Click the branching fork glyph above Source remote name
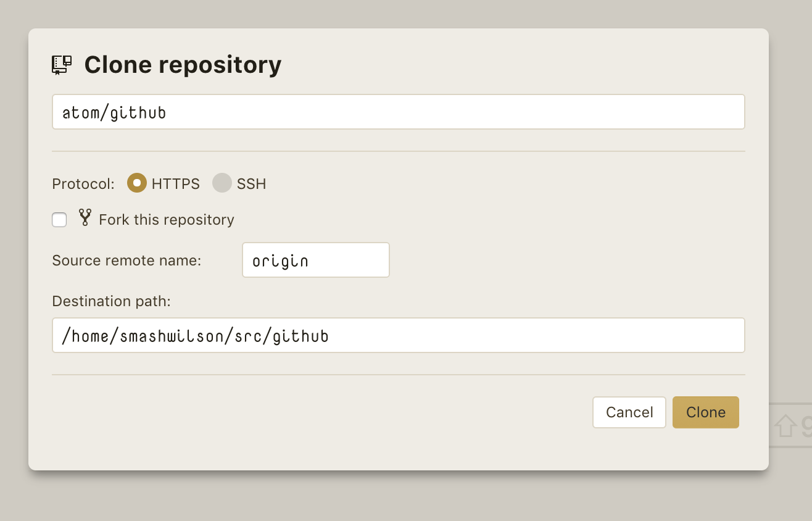Screen dimensions: 812x521 pyautogui.click(x=85, y=218)
